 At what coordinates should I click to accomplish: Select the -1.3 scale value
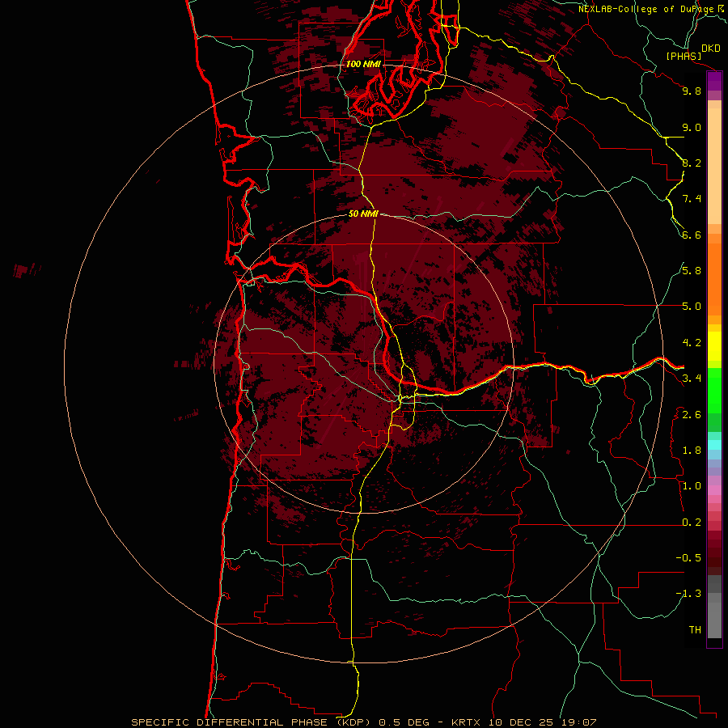[x=688, y=594]
